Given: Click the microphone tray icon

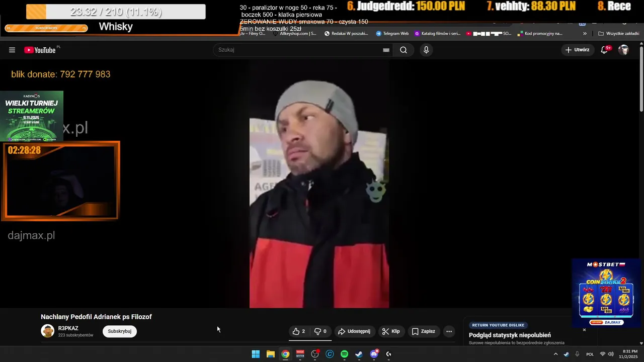Looking at the screenshot, I should click(577, 354).
